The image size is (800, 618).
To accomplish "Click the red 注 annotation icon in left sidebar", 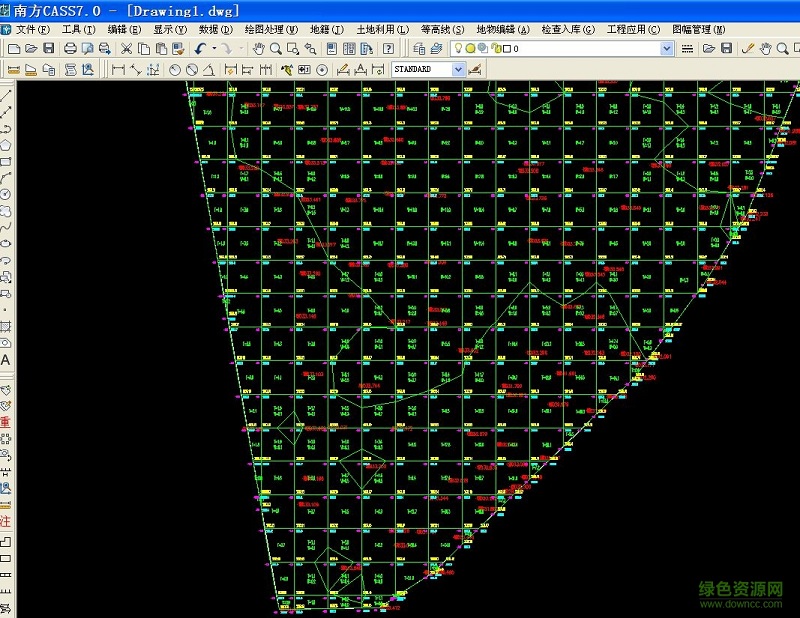I will click(6, 521).
